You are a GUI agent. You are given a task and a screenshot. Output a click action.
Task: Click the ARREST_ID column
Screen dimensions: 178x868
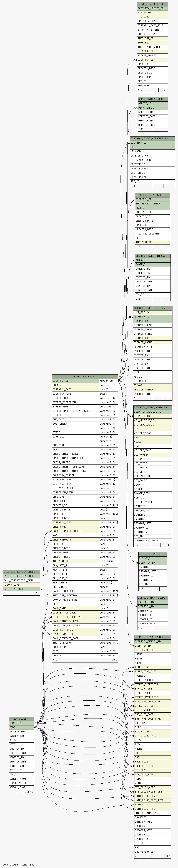(x=153, y=103)
